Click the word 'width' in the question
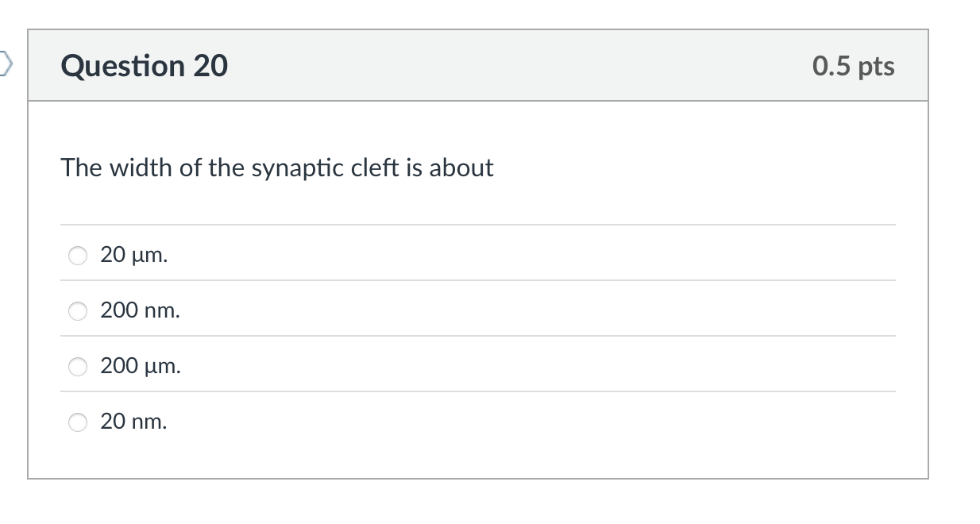980x524 pixels. [x=136, y=168]
